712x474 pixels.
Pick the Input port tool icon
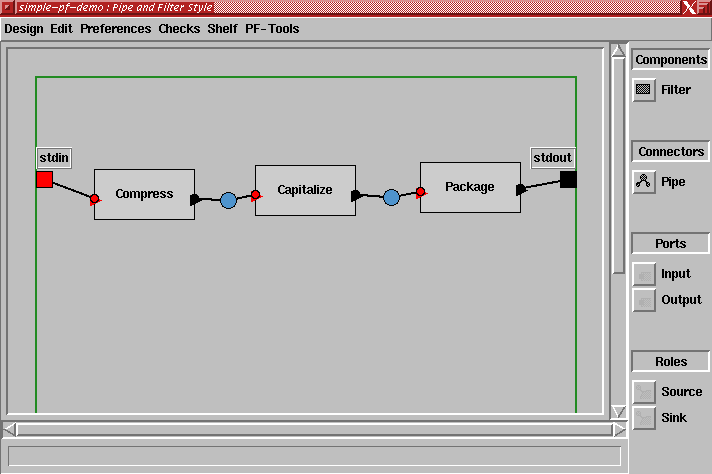click(645, 274)
